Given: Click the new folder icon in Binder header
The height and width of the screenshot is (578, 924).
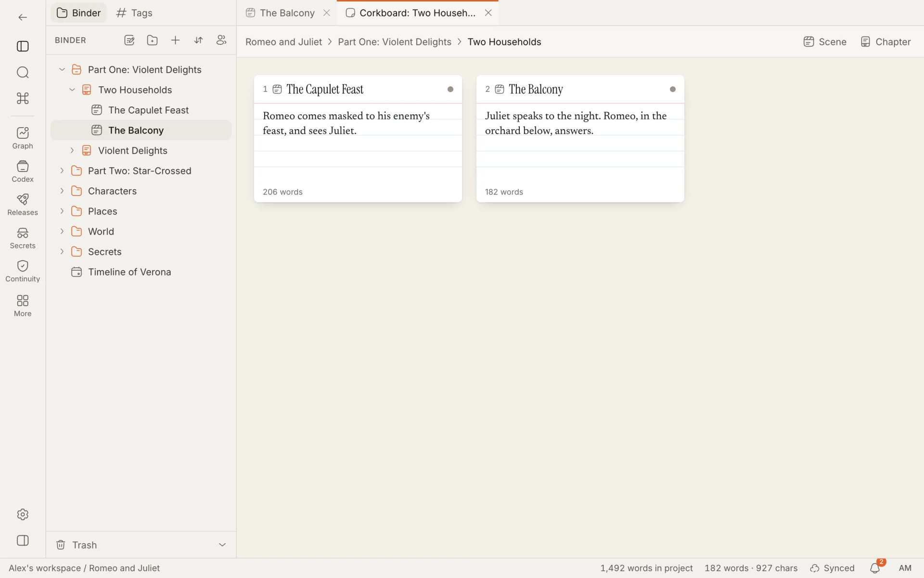Looking at the screenshot, I should 152,40.
